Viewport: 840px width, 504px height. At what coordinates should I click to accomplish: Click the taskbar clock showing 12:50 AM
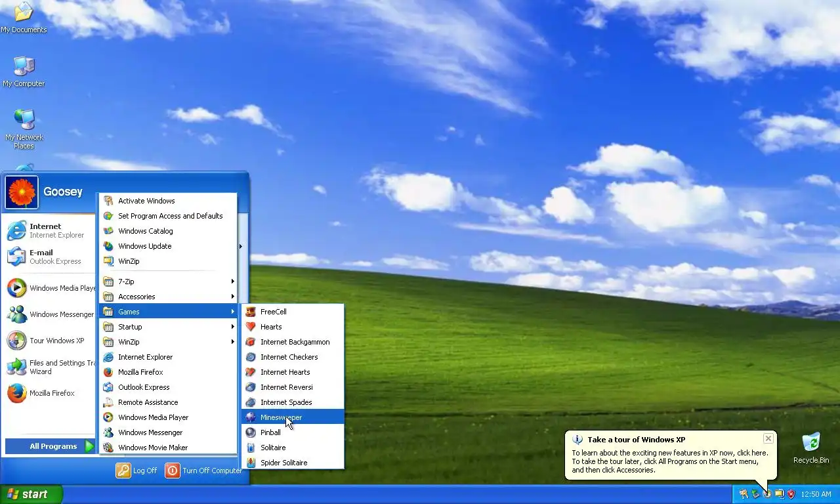[816, 494]
